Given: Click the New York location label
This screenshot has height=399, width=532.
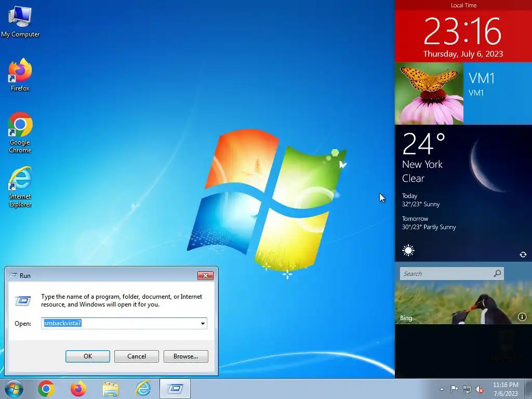Looking at the screenshot, I should 422,165.
